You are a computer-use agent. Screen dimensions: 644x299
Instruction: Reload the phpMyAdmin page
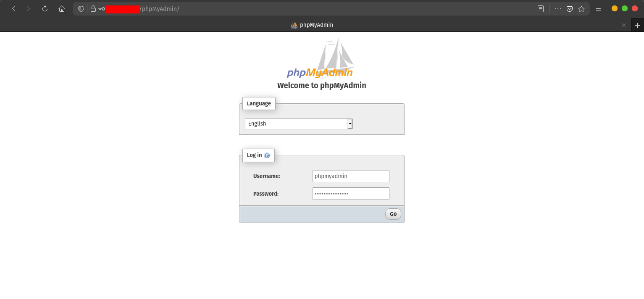point(45,8)
